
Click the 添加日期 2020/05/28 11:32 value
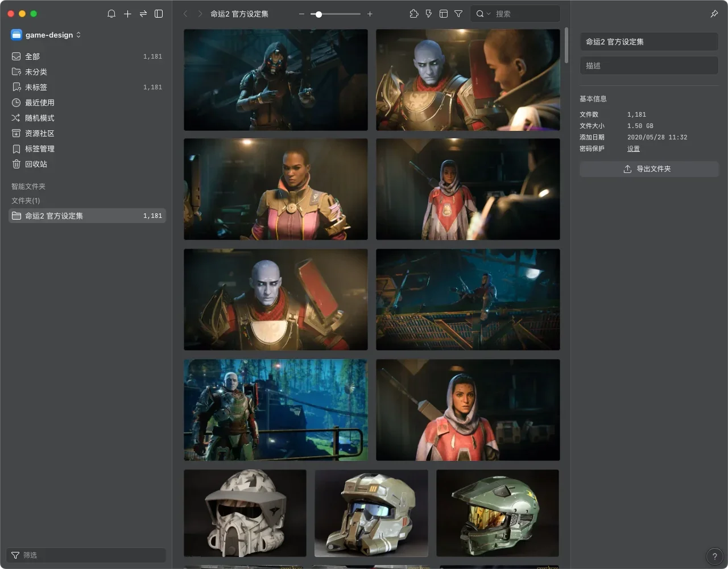657,137
